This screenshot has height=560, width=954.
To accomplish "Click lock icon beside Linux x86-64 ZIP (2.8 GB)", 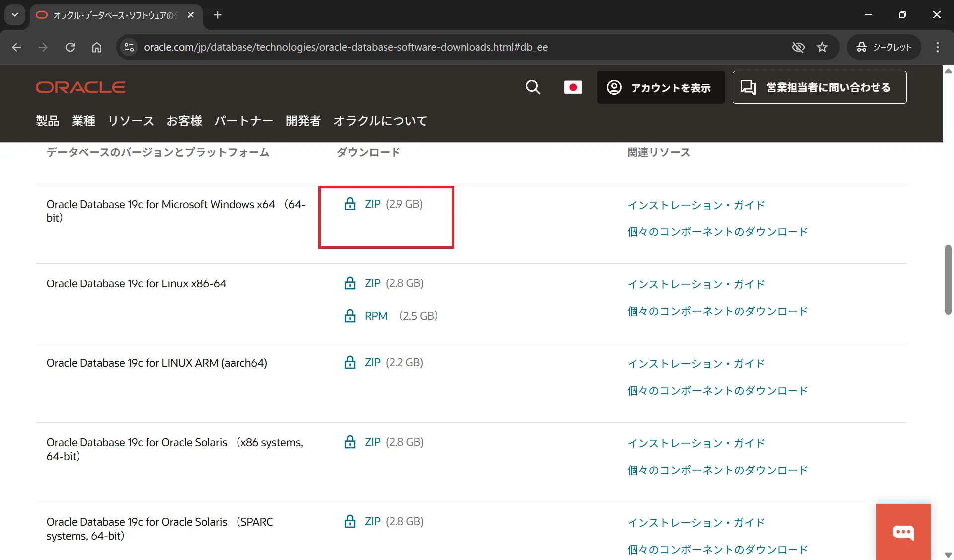I will 350,283.
